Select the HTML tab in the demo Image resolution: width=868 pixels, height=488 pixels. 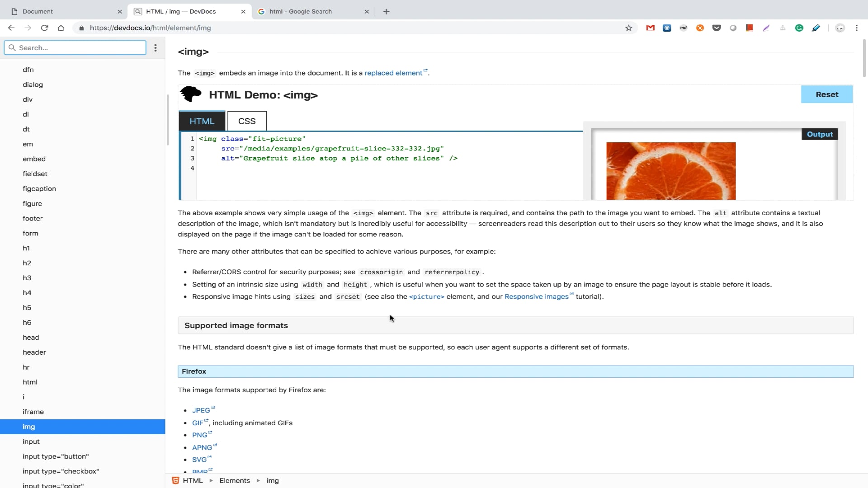coord(202,121)
